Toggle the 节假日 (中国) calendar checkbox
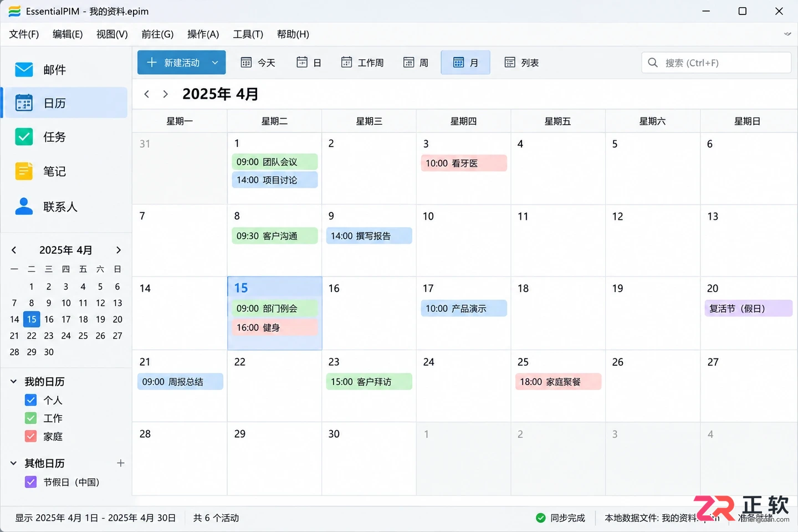The width and height of the screenshot is (798, 532). pyautogui.click(x=31, y=482)
